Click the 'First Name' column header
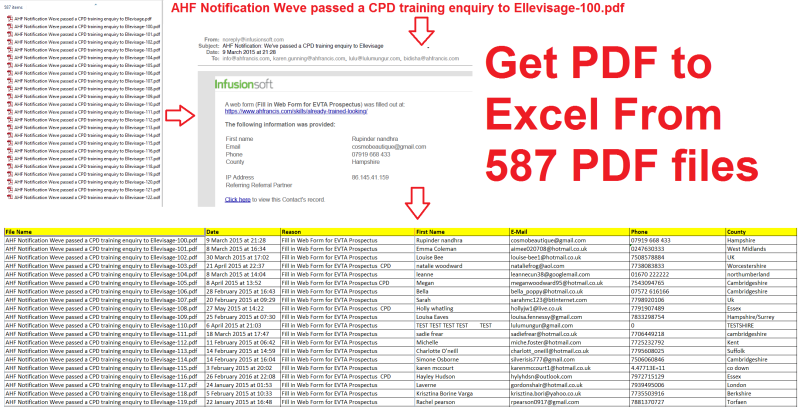This screenshot has height=407, width=800. tap(433, 232)
